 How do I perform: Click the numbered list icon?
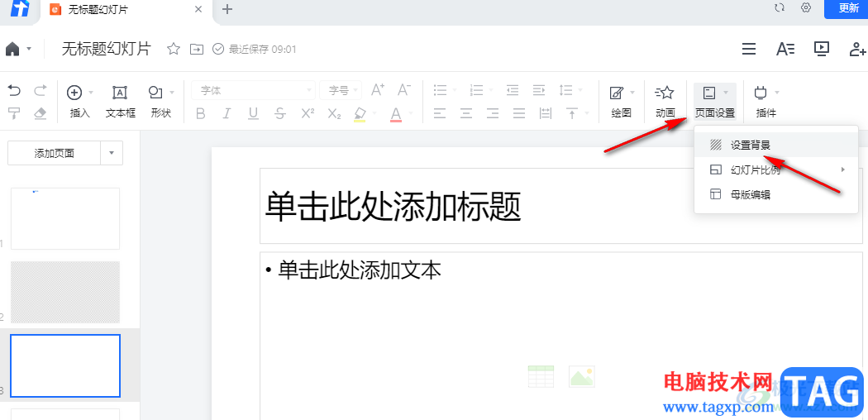tap(477, 89)
